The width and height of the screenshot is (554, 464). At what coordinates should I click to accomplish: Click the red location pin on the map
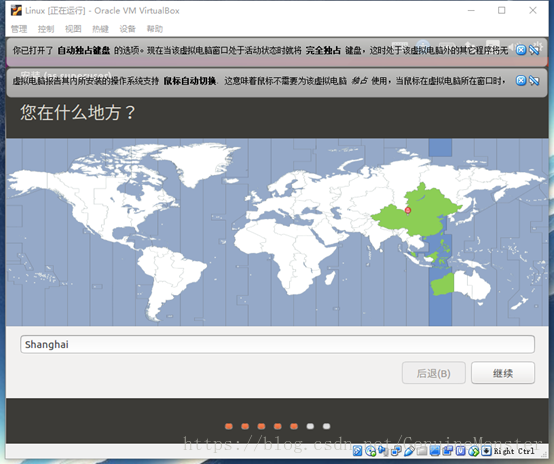point(408,211)
